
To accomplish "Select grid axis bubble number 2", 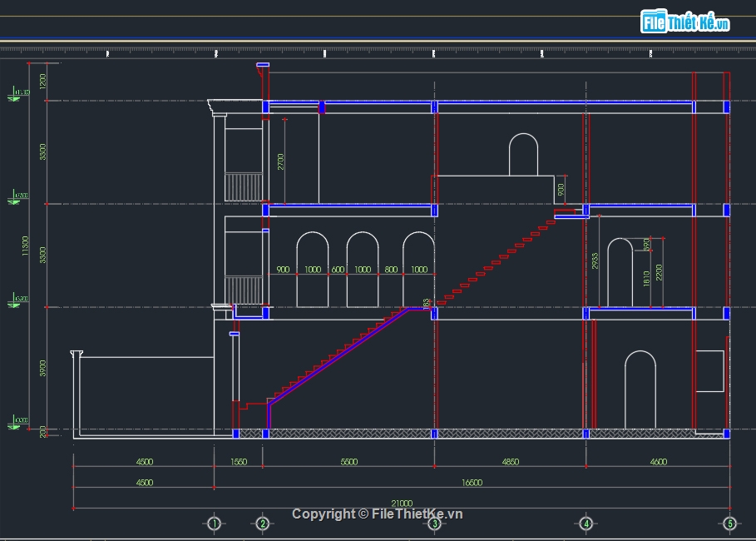I will pos(263,524).
